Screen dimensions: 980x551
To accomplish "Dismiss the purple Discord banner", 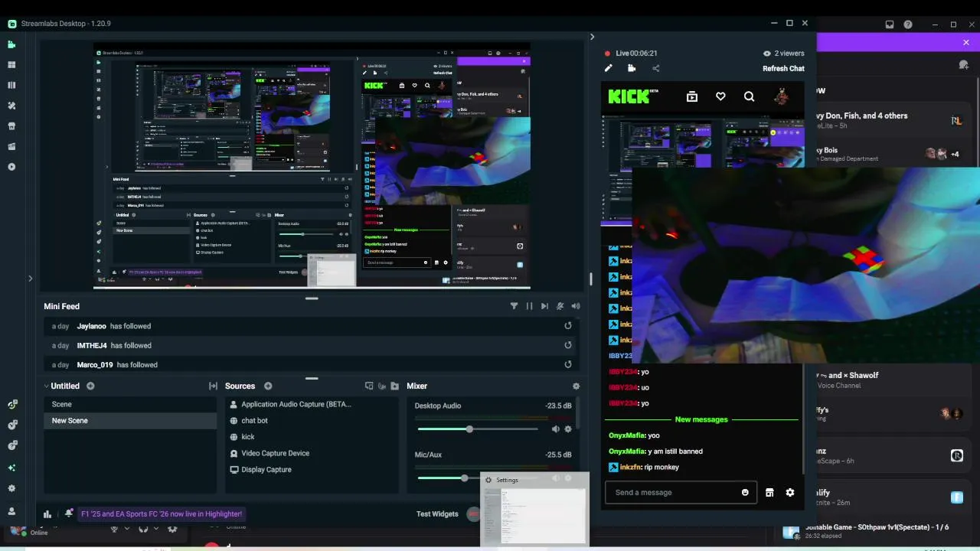I will coord(966,43).
